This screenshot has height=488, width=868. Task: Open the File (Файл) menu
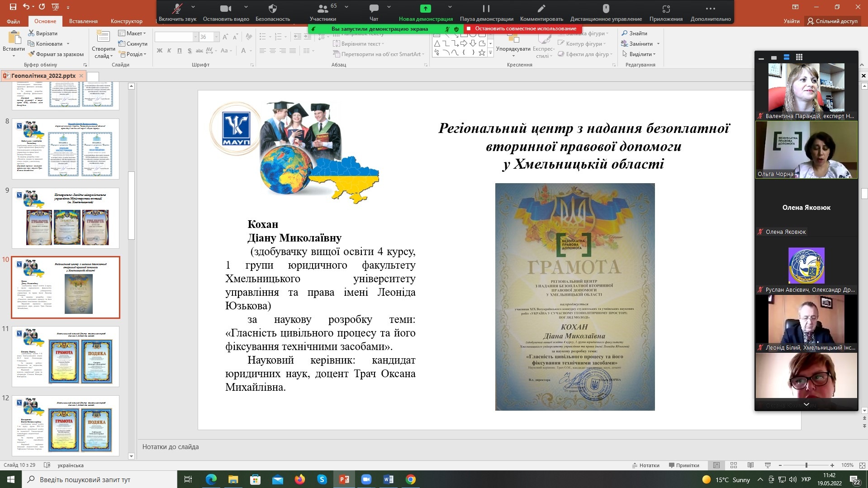click(x=13, y=21)
